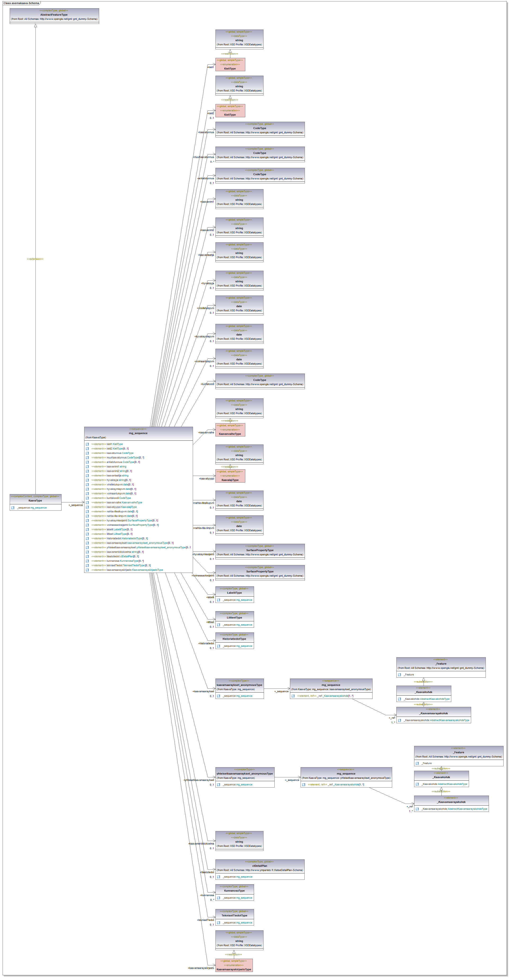Select the yhteisetkaavamaaraykset_anonymousType class header
This screenshot has height=980, width=513.
(x=244, y=773)
